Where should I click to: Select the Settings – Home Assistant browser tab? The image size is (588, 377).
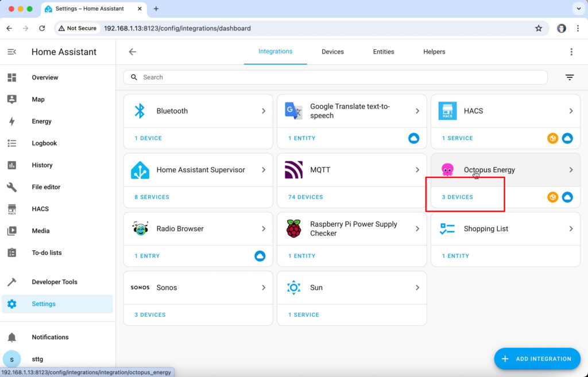click(x=94, y=9)
